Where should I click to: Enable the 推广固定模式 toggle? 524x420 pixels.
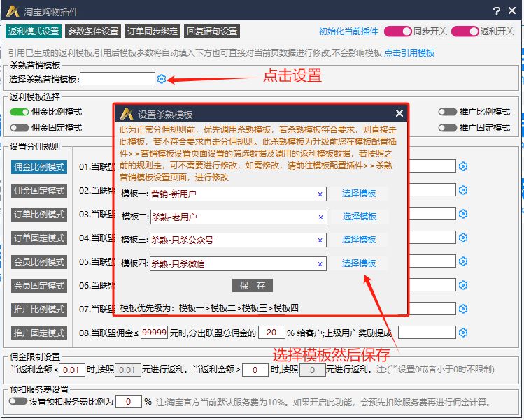448,128
